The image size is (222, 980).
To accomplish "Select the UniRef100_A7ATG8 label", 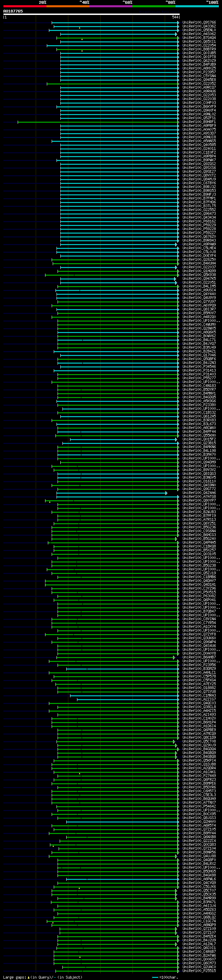I will click(199, 497).
